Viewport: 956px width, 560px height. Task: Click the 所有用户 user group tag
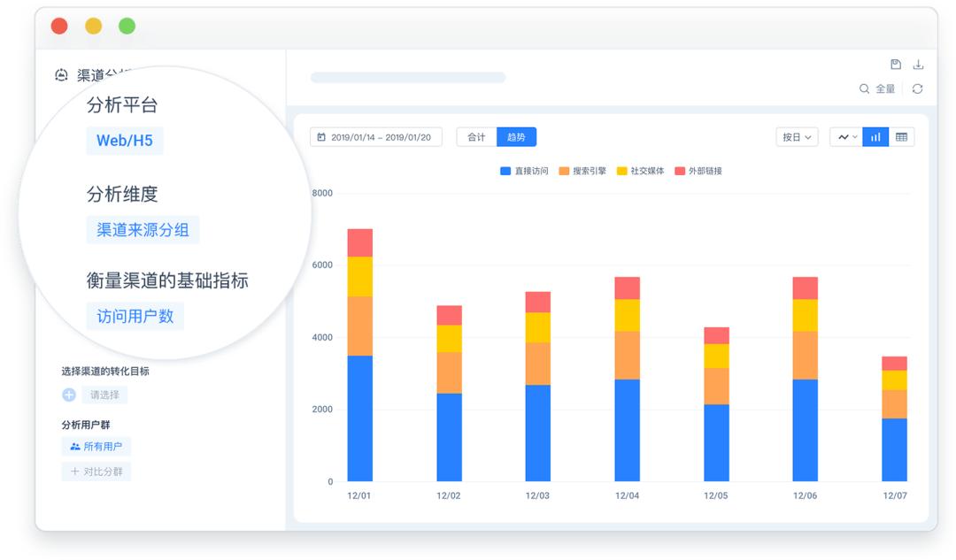tap(96, 447)
